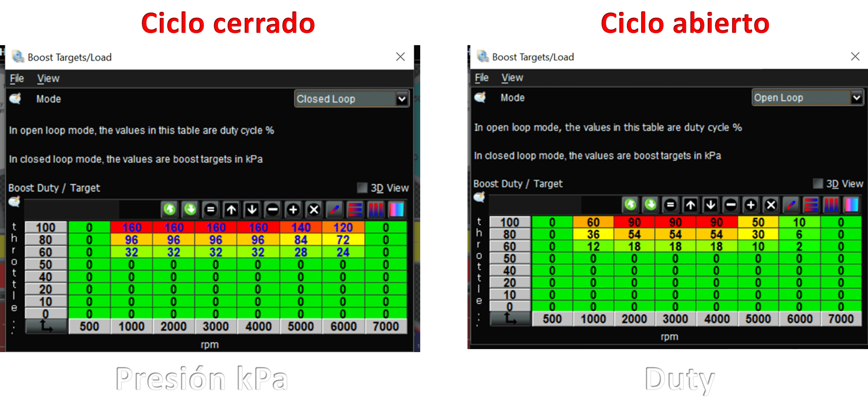Image resolution: width=868 pixels, height=403 pixels.
Task: Click multiply icon in Open Loop toolbar
Action: click(771, 204)
